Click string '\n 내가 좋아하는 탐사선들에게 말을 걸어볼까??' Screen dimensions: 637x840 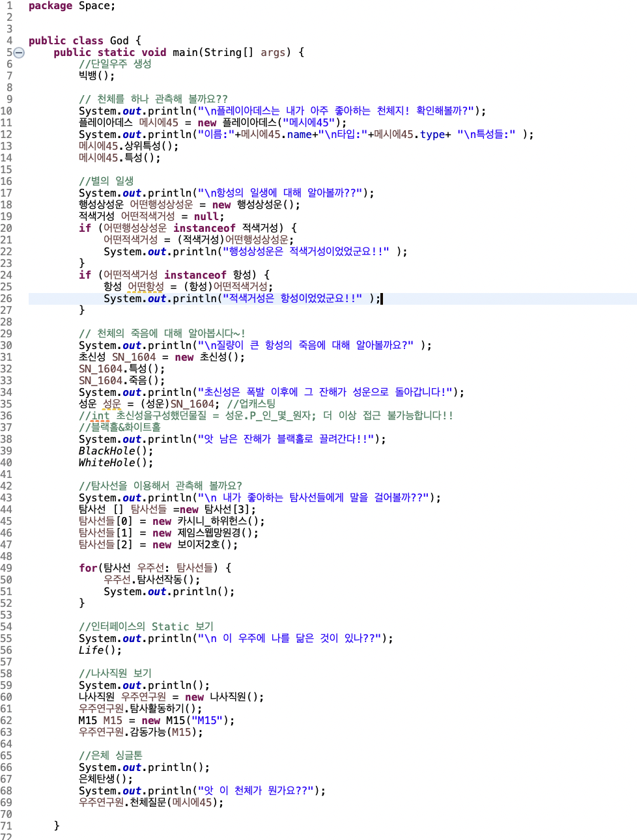pos(314,498)
